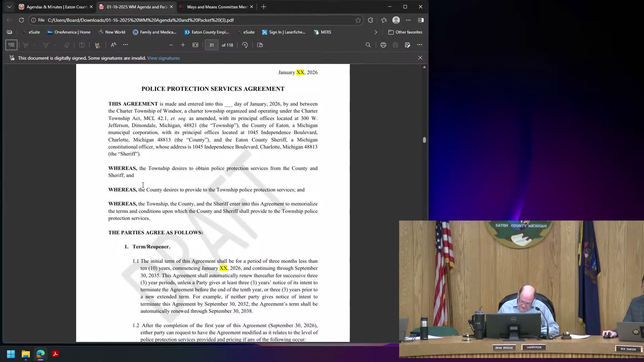Dismiss the digital signature notification bar

(x=420, y=58)
